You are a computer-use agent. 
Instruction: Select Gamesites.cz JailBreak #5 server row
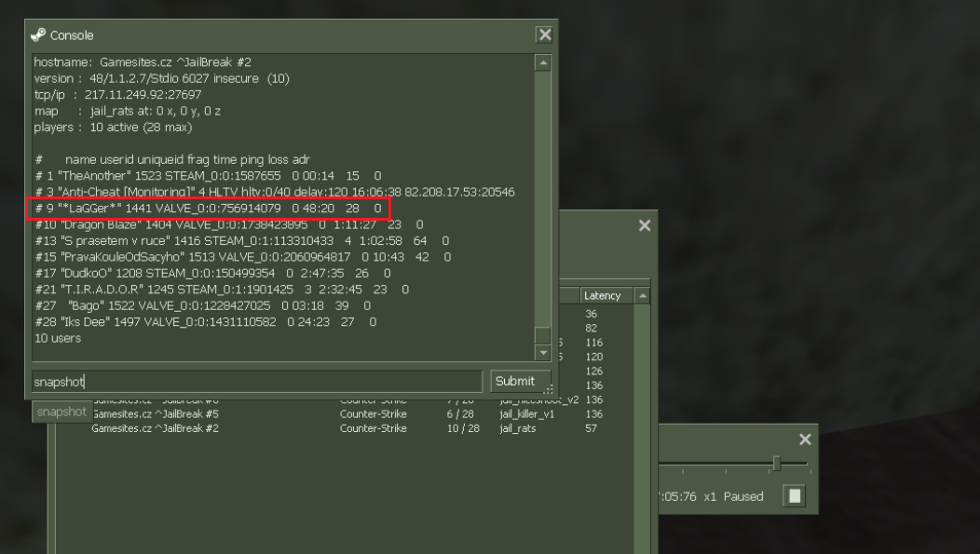(344, 414)
